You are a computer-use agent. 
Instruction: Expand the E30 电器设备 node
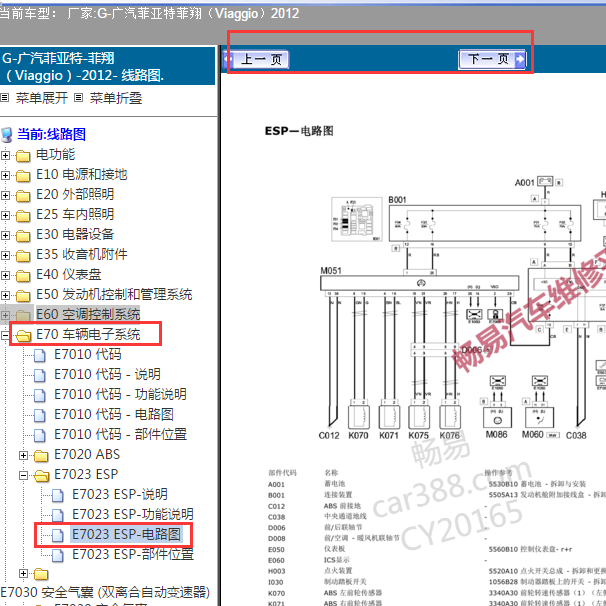[x=5, y=235]
